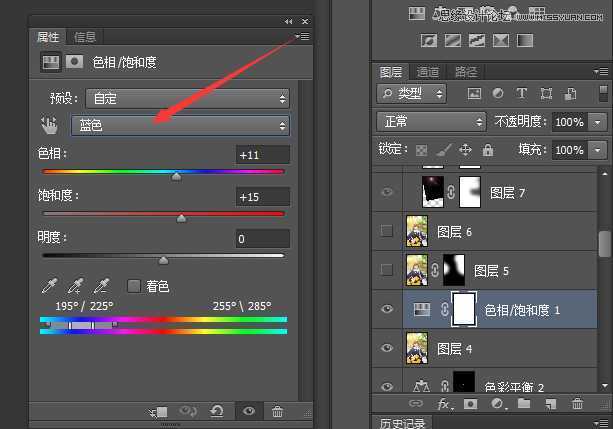
Task: Select the 色相/饱和度 1 mask thumbnail
Action: point(464,309)
